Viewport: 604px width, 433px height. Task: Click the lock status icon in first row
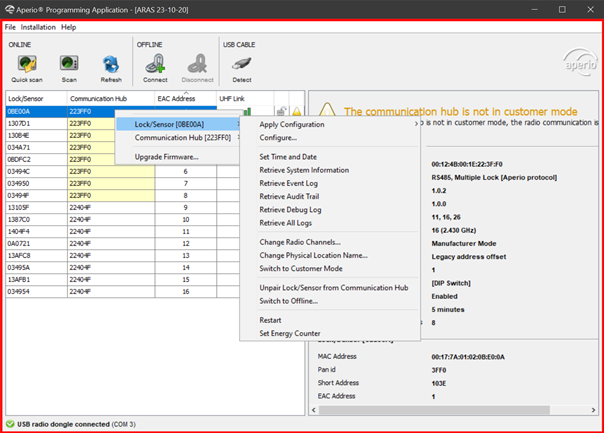[x=282, y=112]
